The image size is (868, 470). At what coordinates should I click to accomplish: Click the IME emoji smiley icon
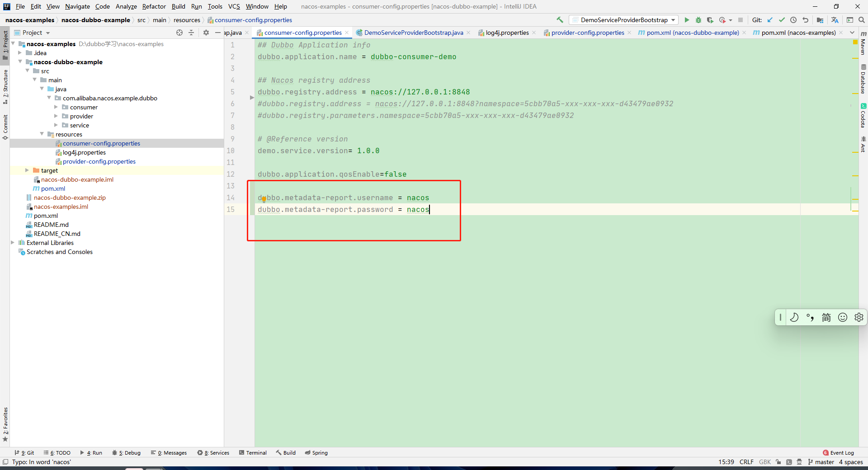point(843,317)
